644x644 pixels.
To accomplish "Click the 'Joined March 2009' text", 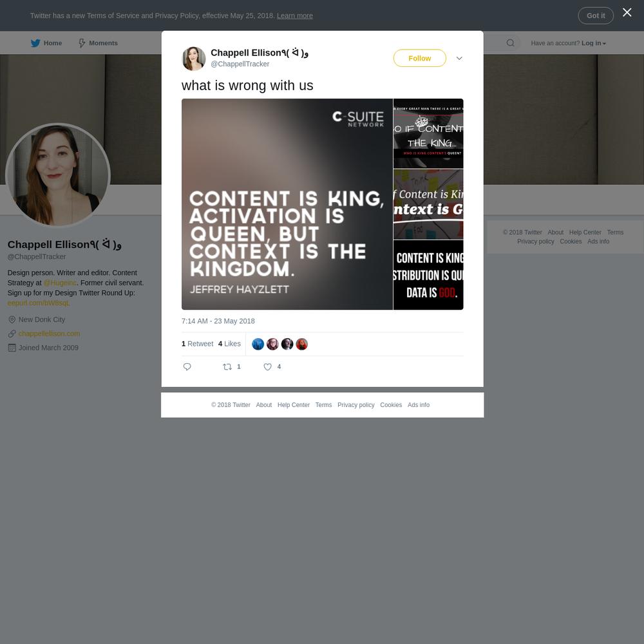I will click(x=48, y=348).
